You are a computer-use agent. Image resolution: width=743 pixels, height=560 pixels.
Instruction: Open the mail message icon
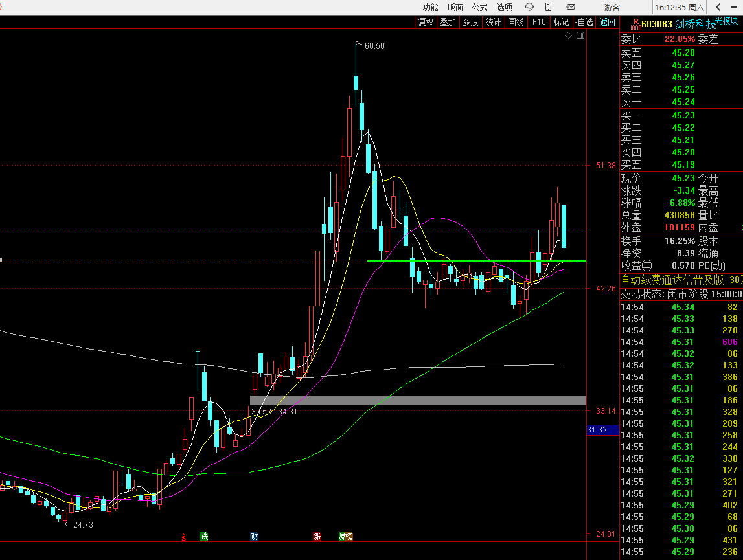pos(571,6)
